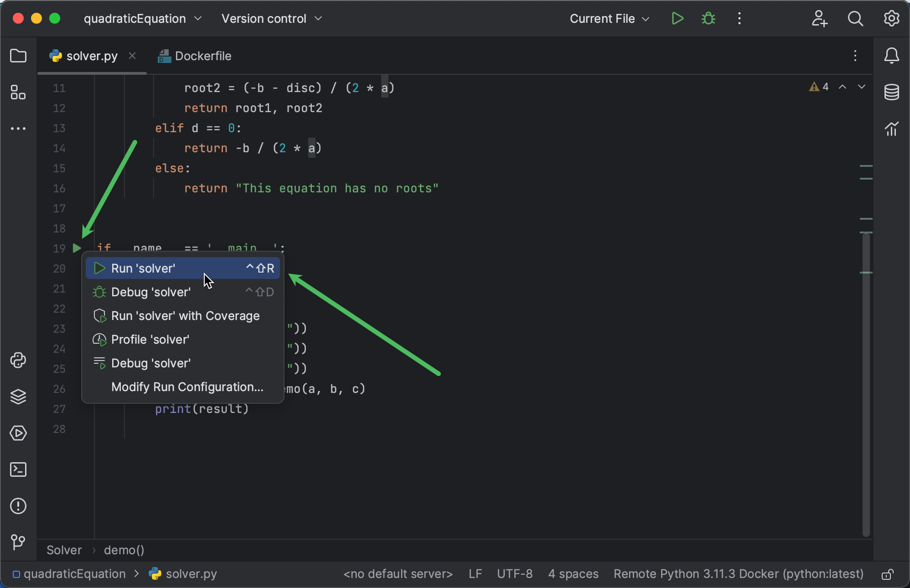Viewport: 910px width, 588px height.
Task: Open the Current File run configuration dropdown
Action: click(x=609, y=19)
